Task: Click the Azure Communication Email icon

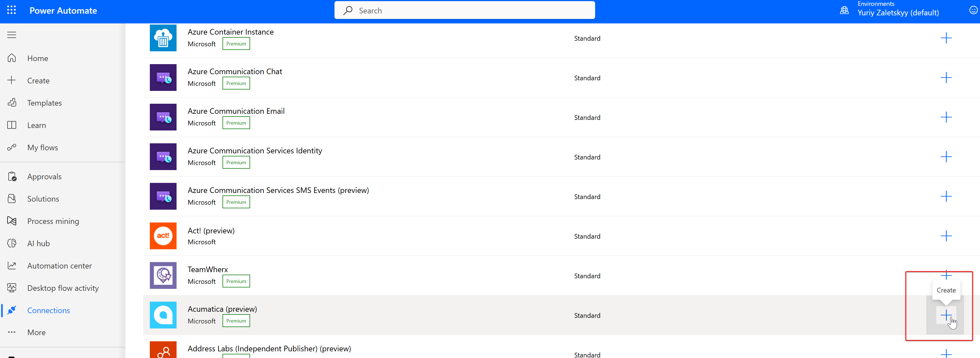Action: click(x=163, y=117)
